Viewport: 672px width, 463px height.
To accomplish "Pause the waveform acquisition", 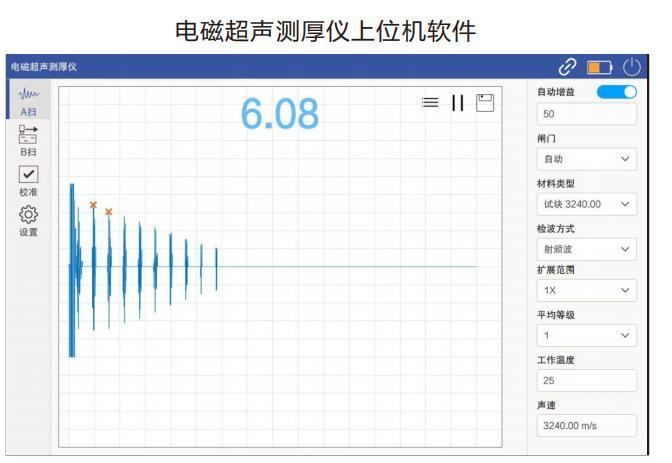I will click(458, 103).
